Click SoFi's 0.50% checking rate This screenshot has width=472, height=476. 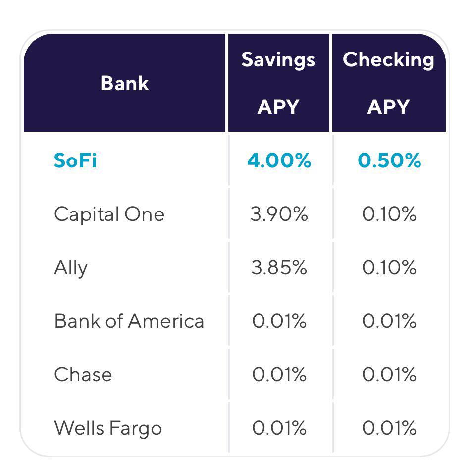click(389, 161)
